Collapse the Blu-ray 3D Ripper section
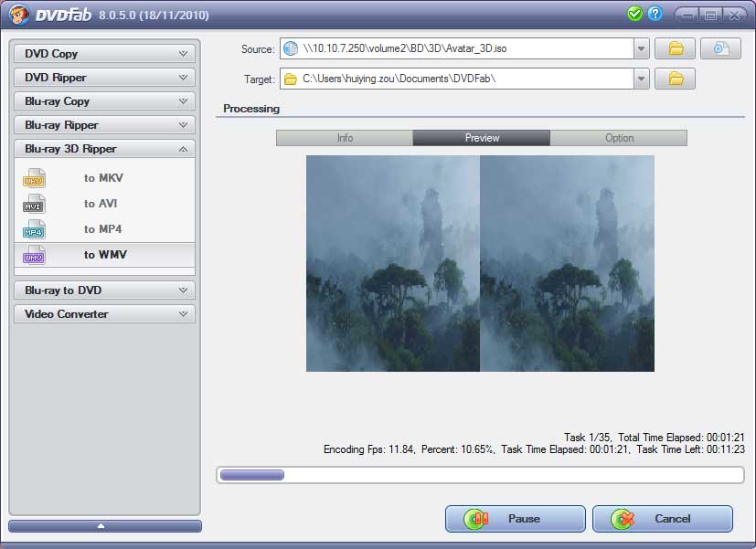Viewport: 756px width, 549px height. pyautogui.click(x=104, y=149)
